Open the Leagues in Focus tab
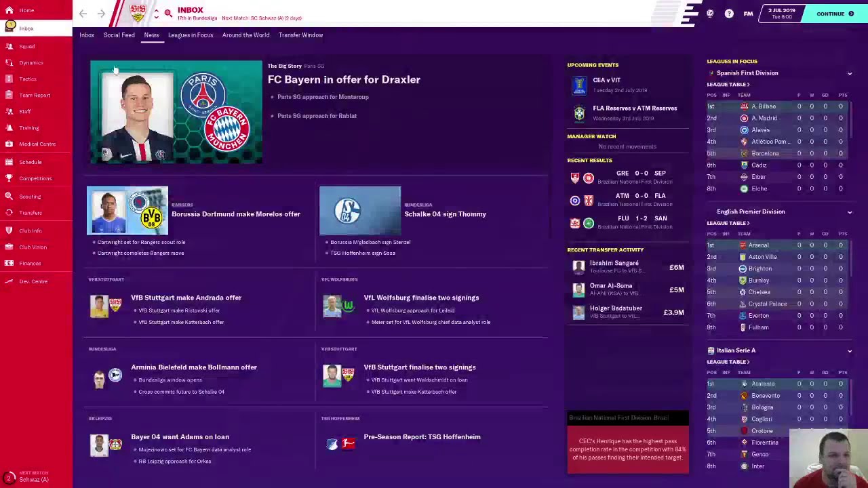 (191, 35)
